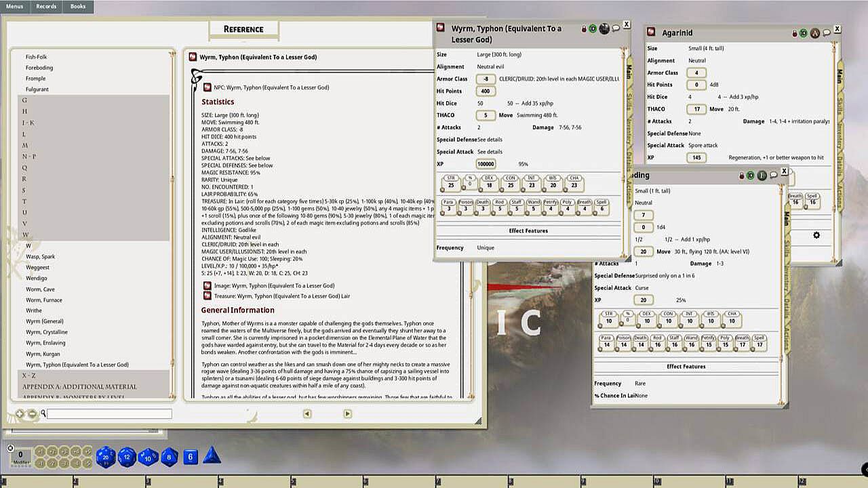868x488 pixels.
Task: Toggle the lock icon on Agarinid sheet
Action: click(x=795, y=33)
